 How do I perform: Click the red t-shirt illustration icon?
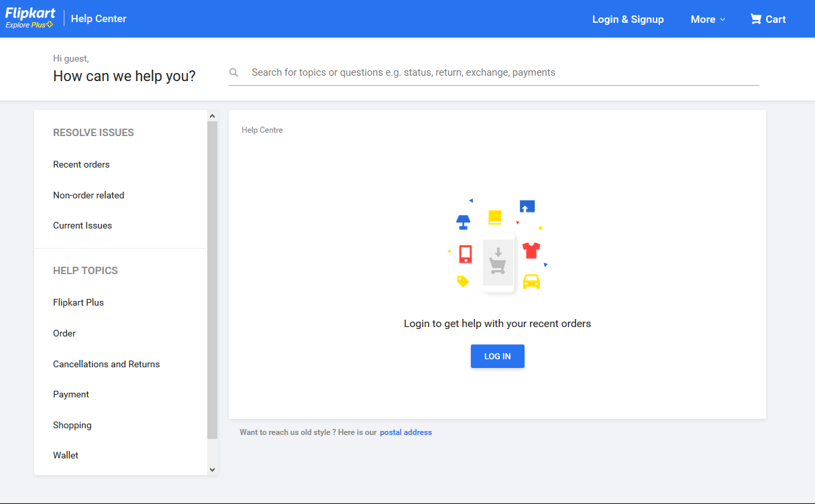pos(531,251)
